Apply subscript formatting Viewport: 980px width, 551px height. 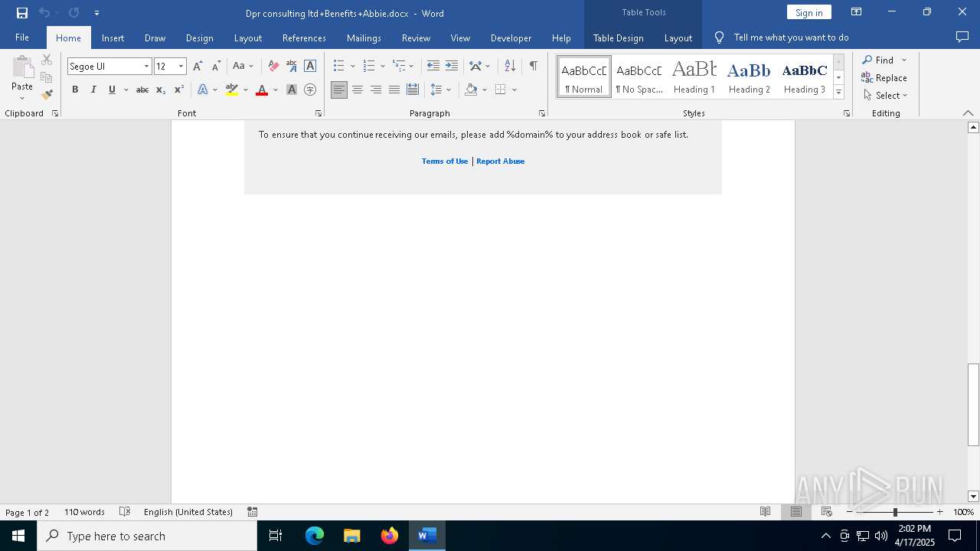click(x=161, y=90)
